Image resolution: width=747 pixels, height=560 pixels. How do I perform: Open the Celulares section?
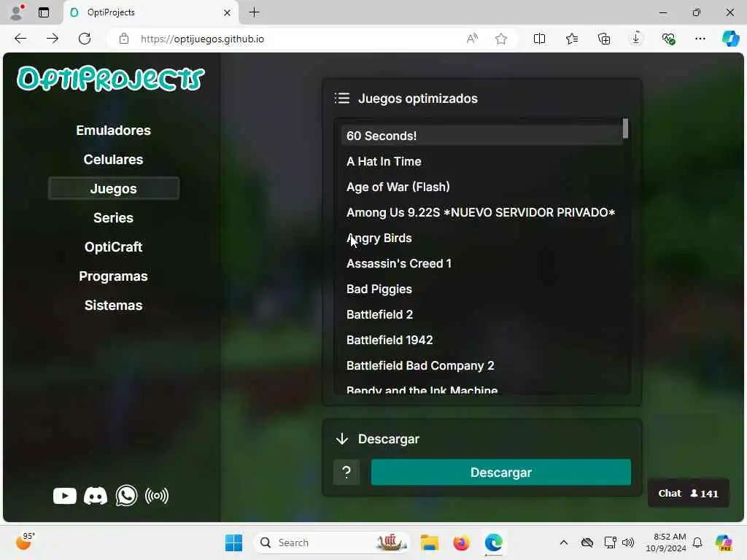pos(113,159)
